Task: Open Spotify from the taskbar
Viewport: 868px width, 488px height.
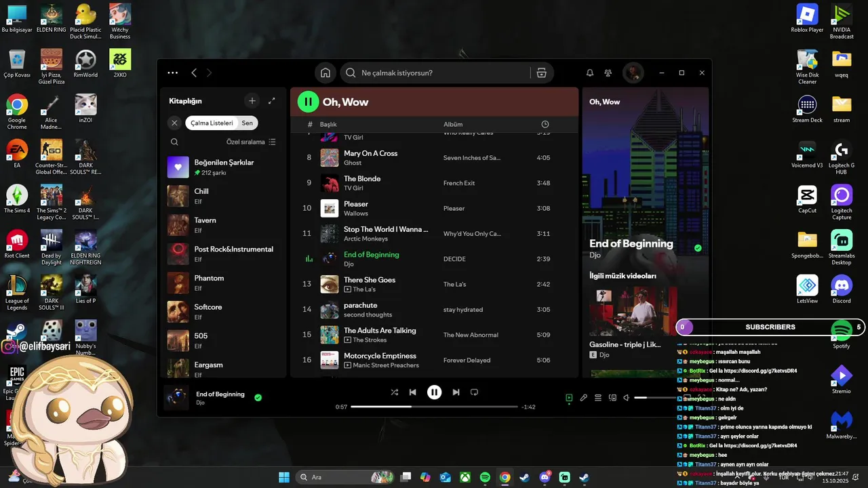Action: click(x=485, y=477)
